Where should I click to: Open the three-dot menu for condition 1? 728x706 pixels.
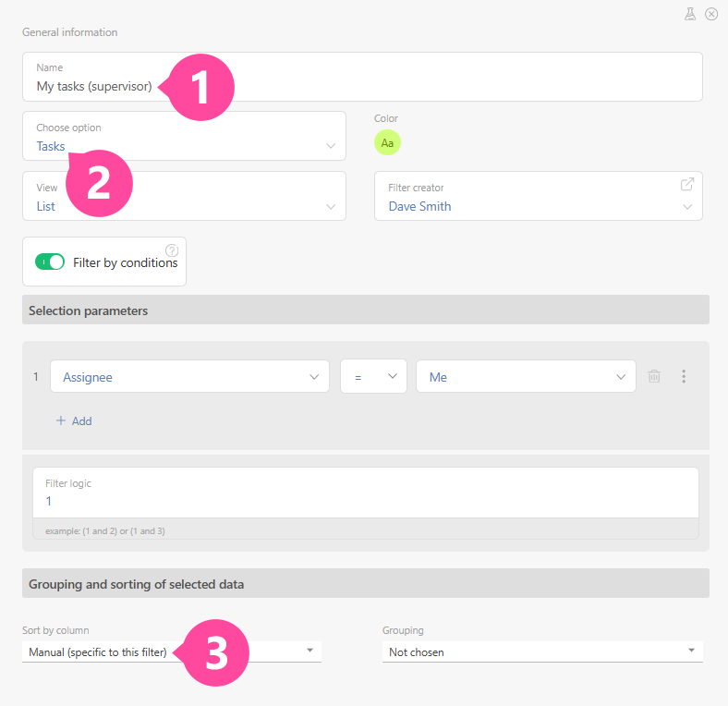(684, 376)
